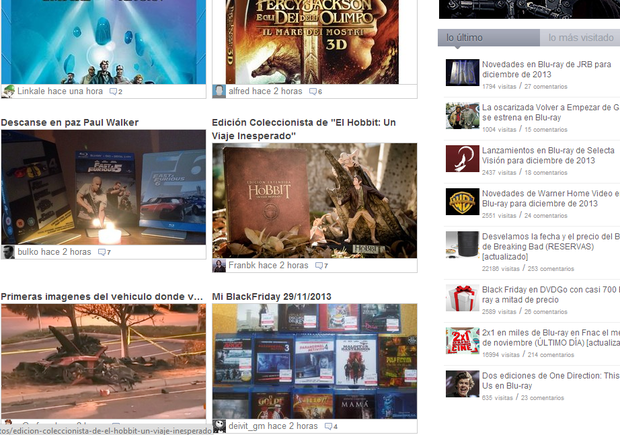Viewport: 620px width, 435px height.
Task: Open 'La oscarizada Volver a Empezar' link
Action: coord(551,112)
